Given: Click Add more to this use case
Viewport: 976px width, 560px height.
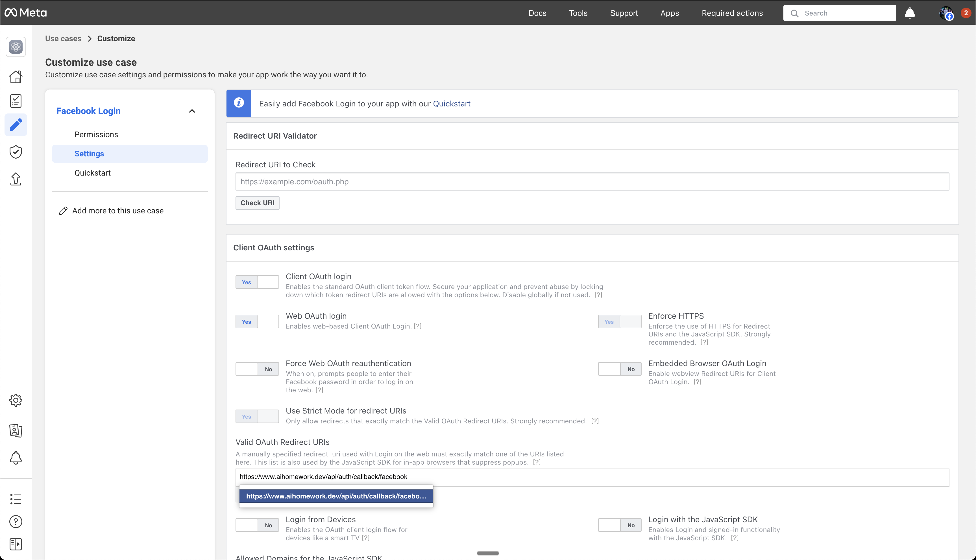Looking at the screenshot, I should pyautogui.click(x=118, y=211).
